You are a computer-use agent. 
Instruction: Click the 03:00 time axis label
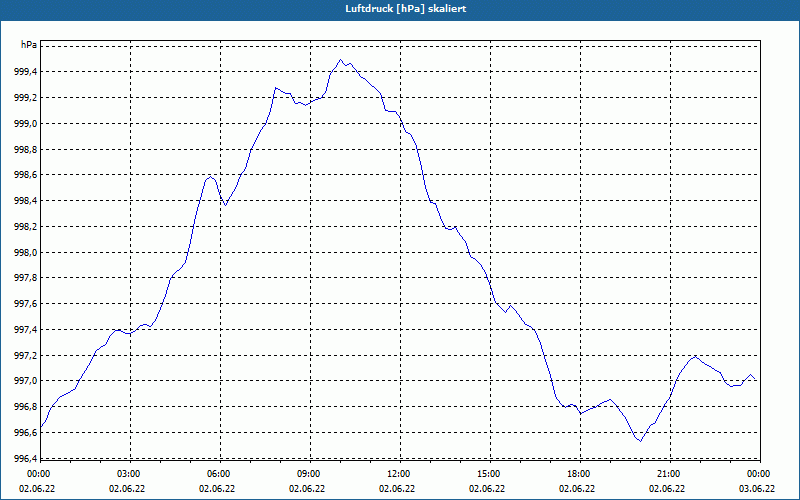[131, 474]
